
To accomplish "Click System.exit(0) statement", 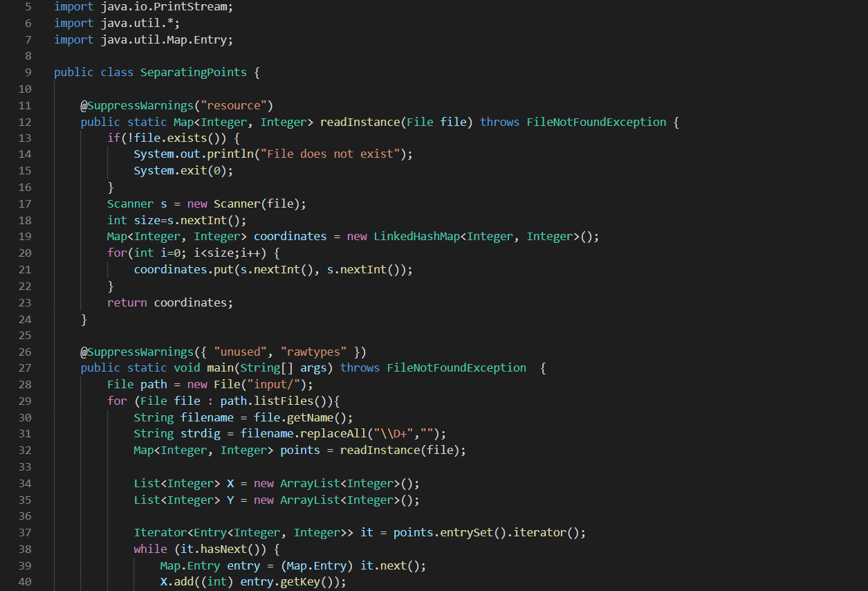I will tap(183, 170).
